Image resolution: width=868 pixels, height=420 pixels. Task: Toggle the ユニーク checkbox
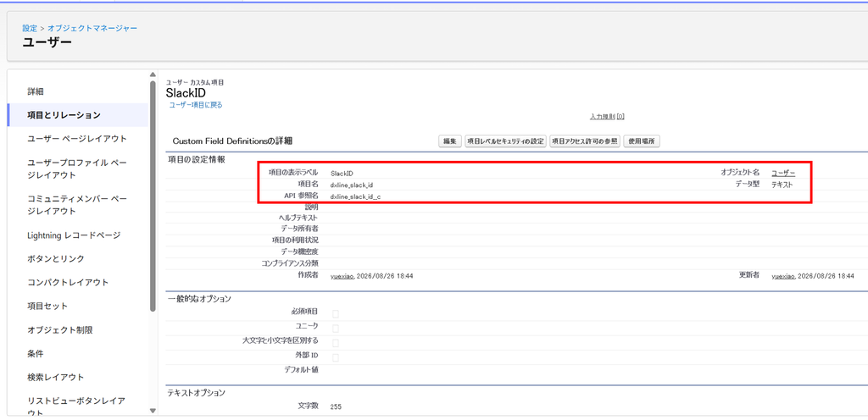[x=336, y=329]
